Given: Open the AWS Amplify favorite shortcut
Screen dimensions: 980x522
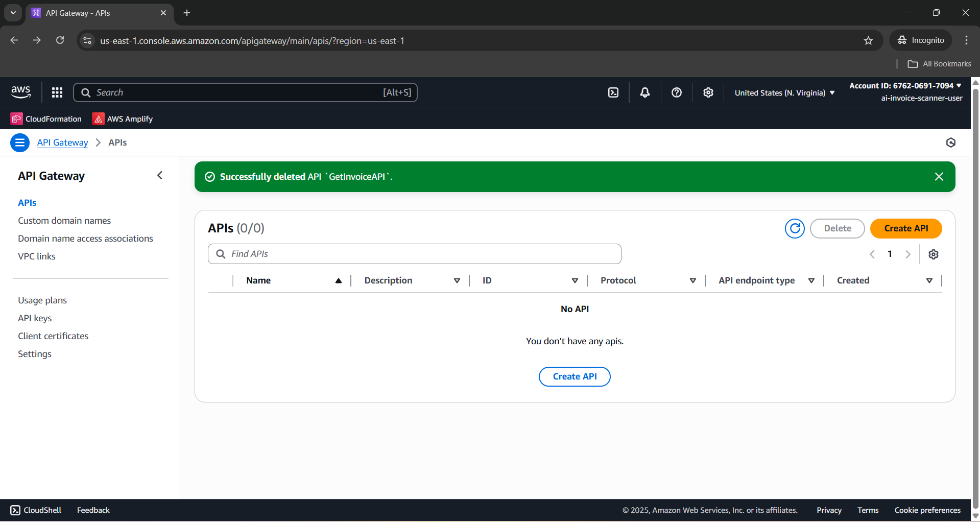Looking at the screenshot, I should point(122,118).
